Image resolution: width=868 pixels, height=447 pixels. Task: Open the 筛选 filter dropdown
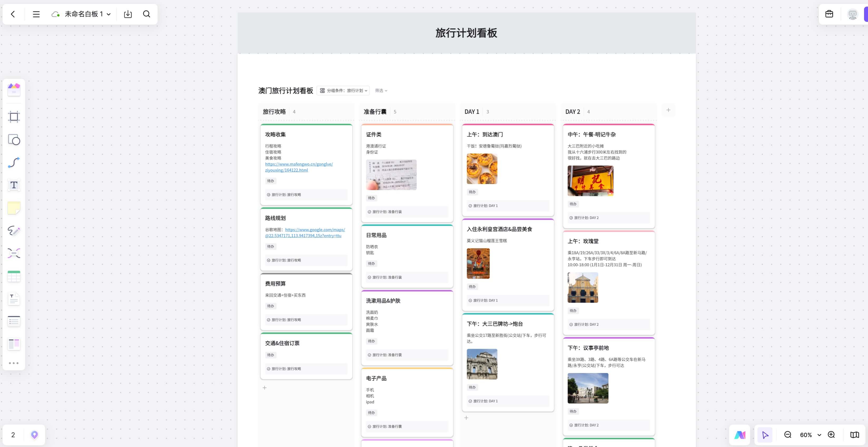381,91
